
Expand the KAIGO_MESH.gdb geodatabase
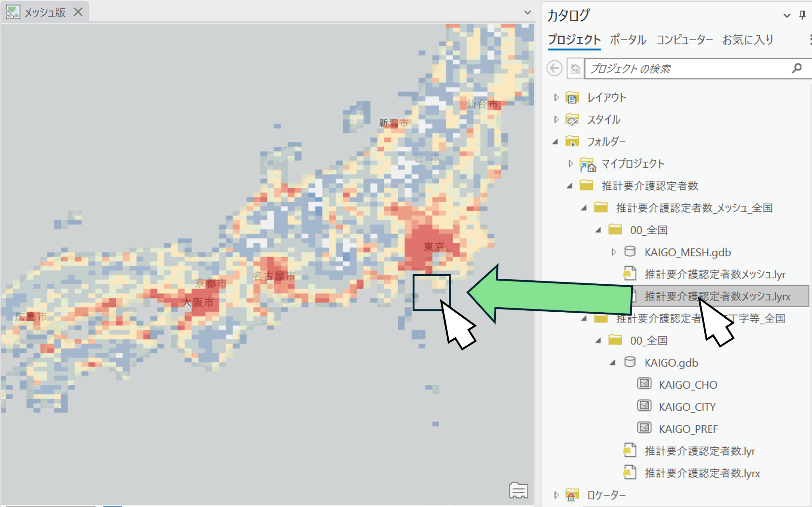pos(613,252)
